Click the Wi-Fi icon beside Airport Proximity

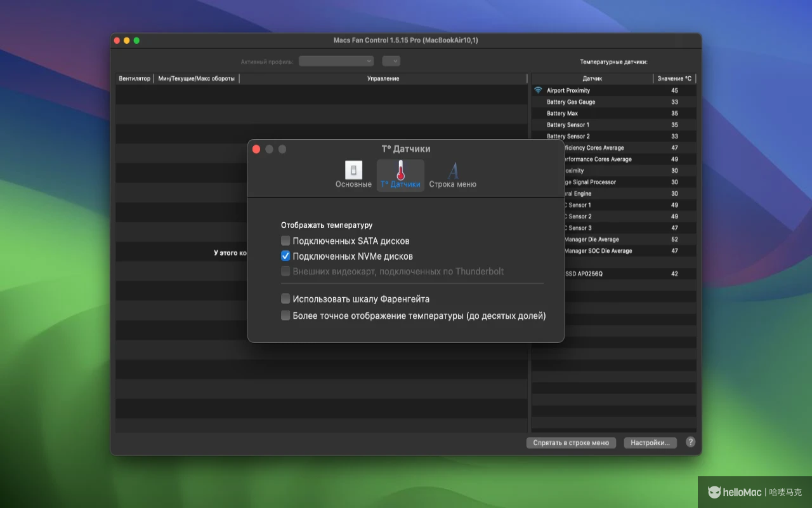pyautogui.click(x=538, y=90)
